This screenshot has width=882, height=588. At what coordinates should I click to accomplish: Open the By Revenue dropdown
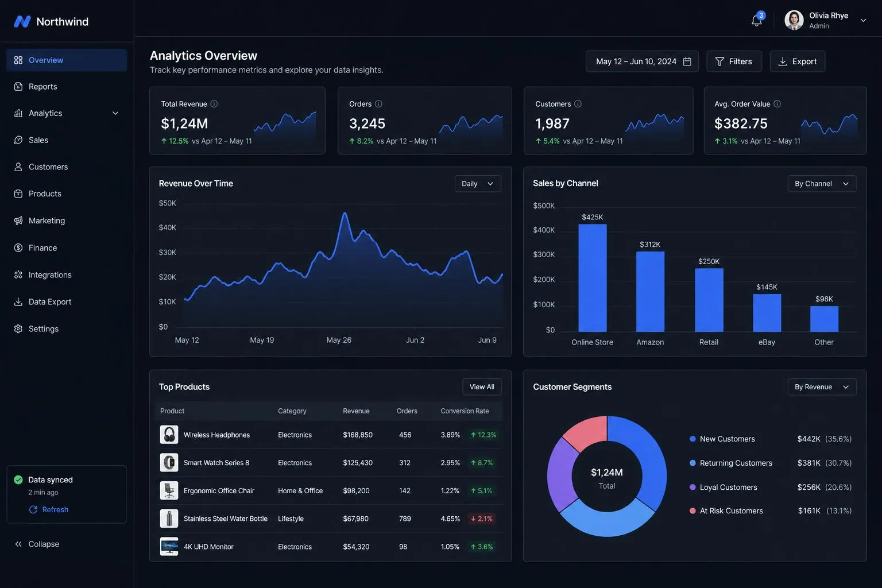(x=822, y=387)
